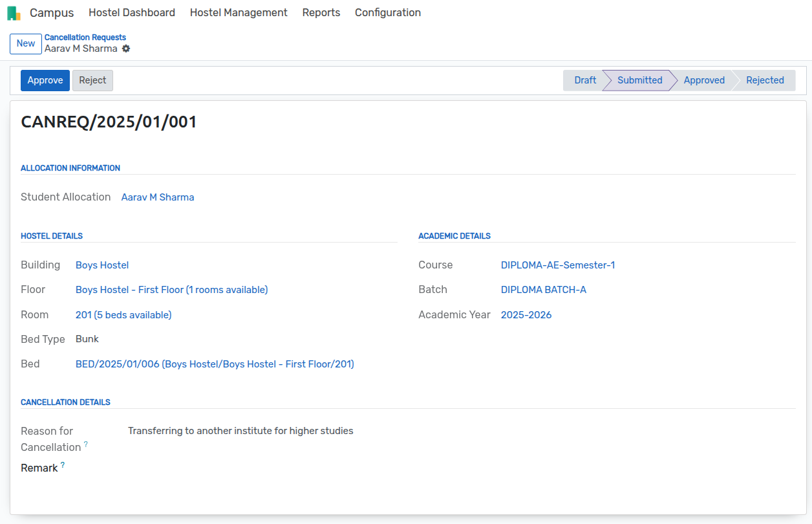The image size is (812, 524).
Task: Click the Academic Year field label
Action: click(454, 315)
